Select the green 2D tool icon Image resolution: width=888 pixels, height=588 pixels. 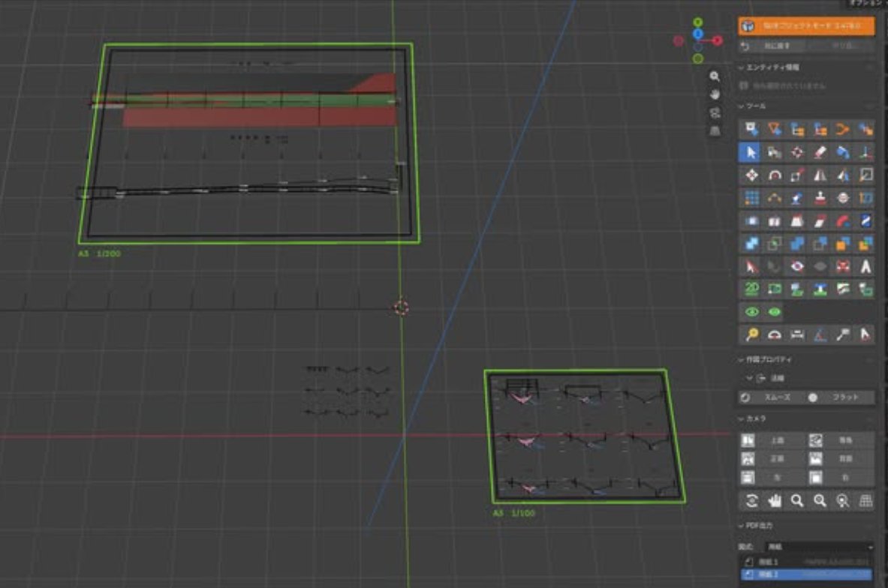click(x=751, y=289)
